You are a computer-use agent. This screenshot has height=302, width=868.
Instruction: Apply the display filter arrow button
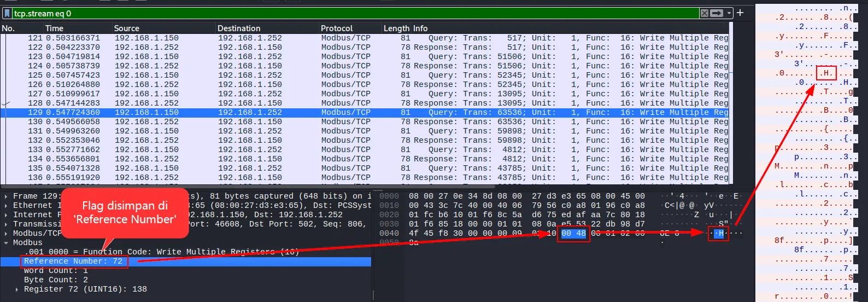(717, 13)
